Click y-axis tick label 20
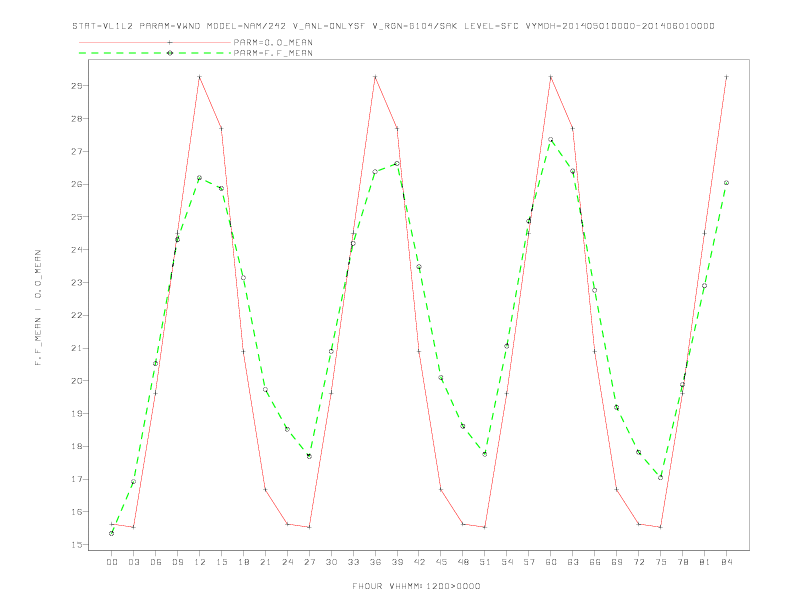Image resolution: width=792 pixels, height=612 pixels. 77,381
